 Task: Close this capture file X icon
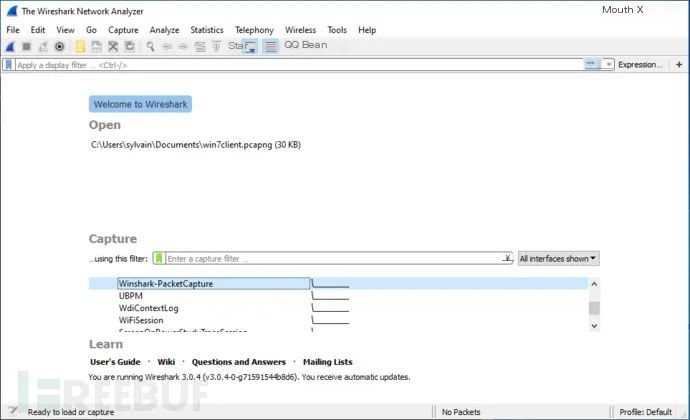(113, 46)
